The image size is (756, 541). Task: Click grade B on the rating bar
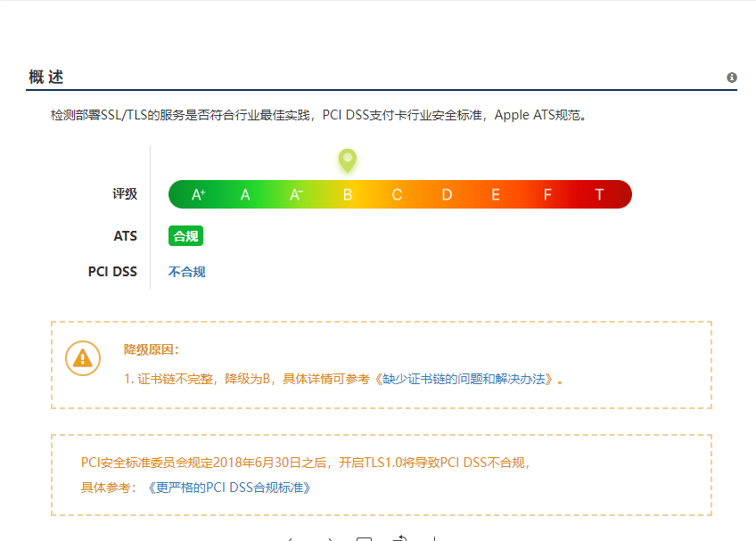click(x=348, y=194)
